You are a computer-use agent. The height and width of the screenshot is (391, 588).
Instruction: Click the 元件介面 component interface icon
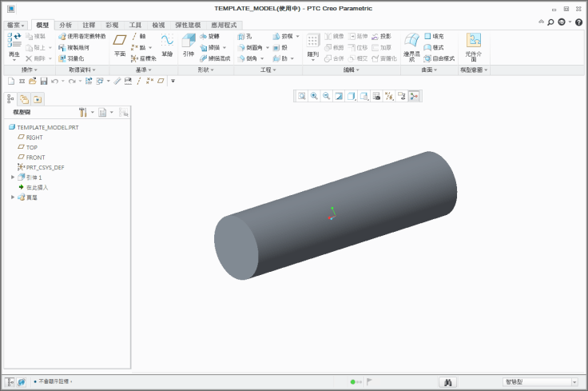click(474, 45)
